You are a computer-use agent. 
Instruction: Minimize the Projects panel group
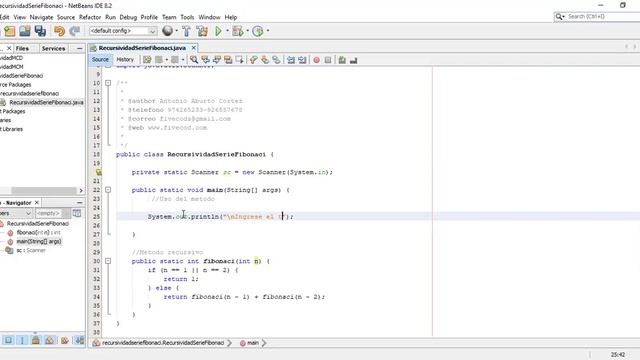click(80, 49)
